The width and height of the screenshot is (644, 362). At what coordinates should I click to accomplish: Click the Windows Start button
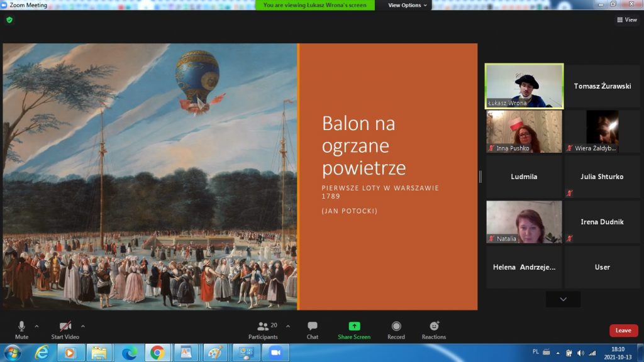tap(13, 353)
